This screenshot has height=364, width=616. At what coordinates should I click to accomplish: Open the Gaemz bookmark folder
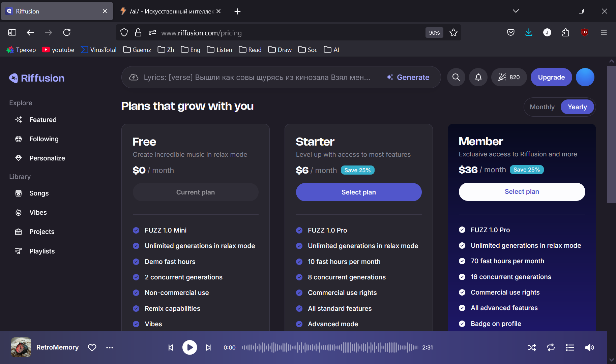click(137, 50)
